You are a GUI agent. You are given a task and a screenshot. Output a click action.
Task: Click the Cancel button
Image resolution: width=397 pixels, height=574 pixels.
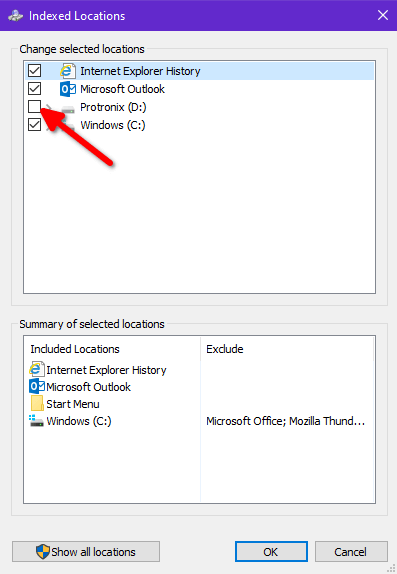click(x=351, y=552)
